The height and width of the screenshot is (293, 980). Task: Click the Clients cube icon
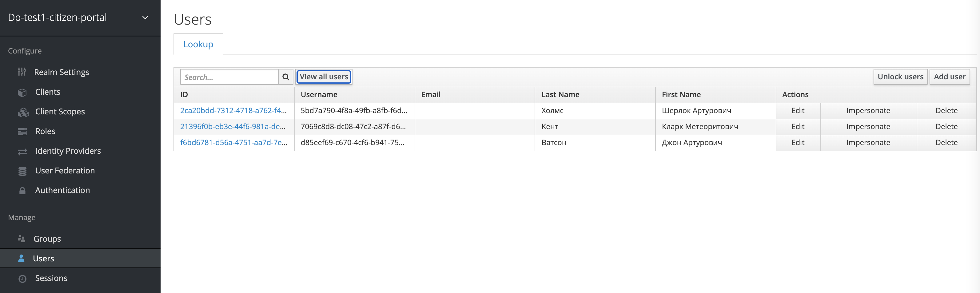point(22,92)
